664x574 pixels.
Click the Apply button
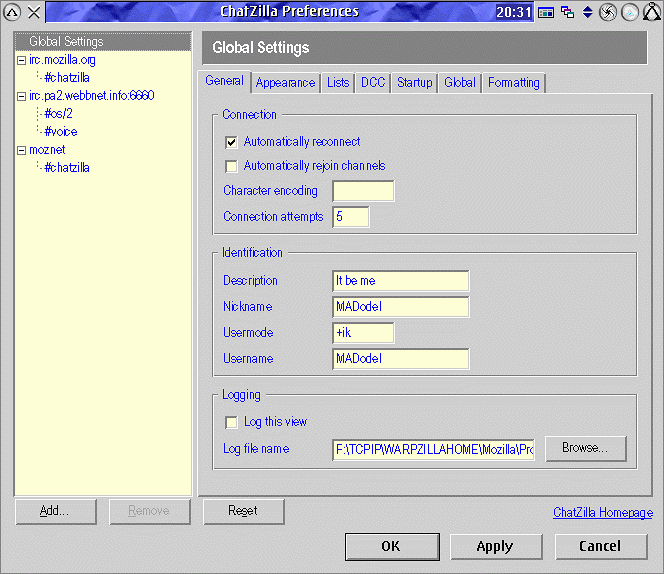tap(496, 546)
